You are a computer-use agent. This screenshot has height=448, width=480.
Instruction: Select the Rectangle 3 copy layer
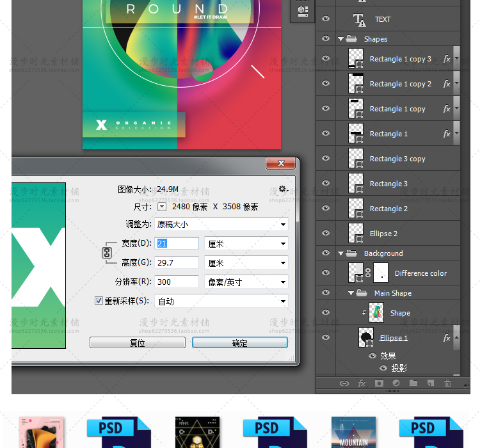(397, 159)
